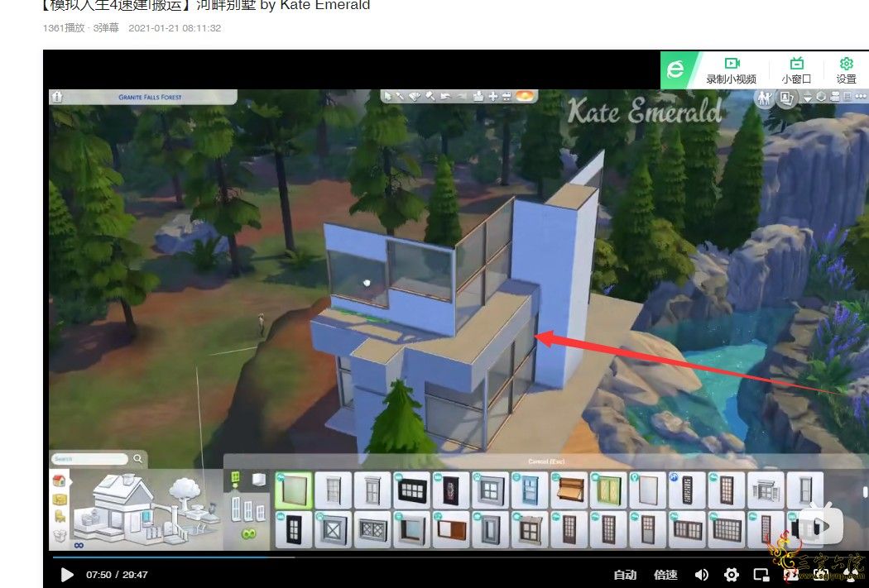The width and height of the screenshot is (869, 588).
Task: Select the yellow box Objects by Room tab
Action: (x=60, y=500)
